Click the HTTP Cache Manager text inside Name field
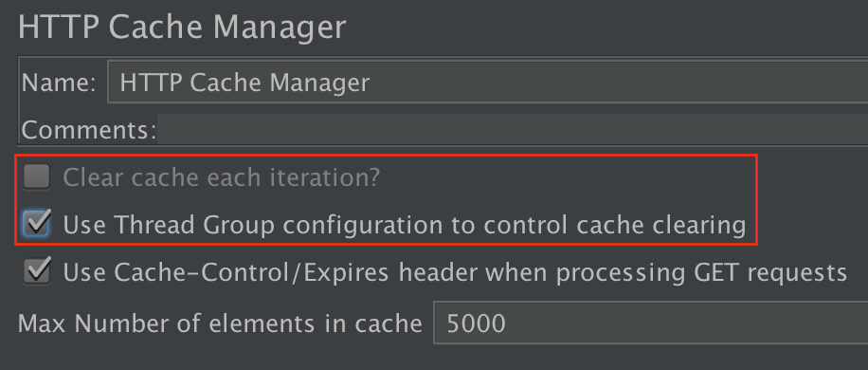This screenshot has width=868, height=370. click(244, 83)
